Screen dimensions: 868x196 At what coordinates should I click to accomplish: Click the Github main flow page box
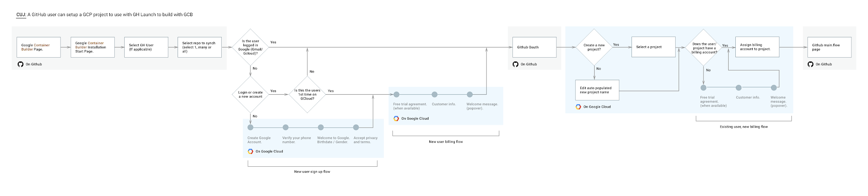coord(829,47)
